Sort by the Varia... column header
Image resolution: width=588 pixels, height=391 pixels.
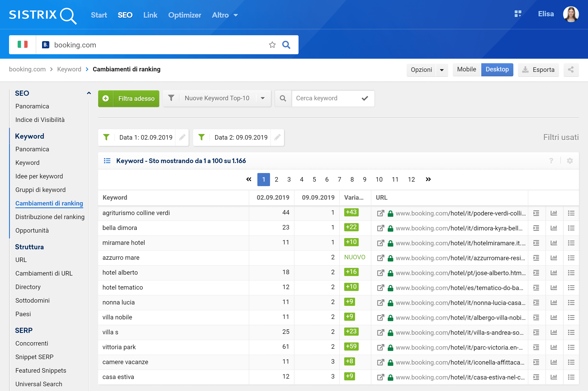pyautogui.click(x=353, y=198)
